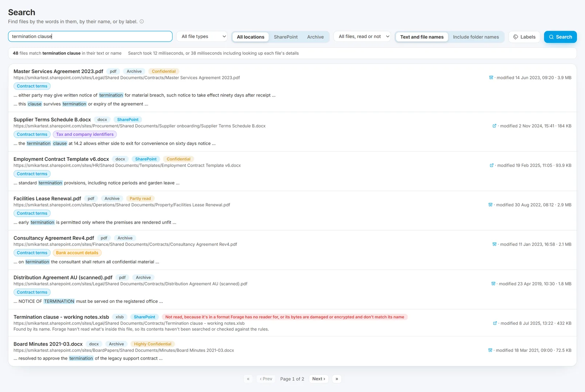Open Supplier Terms Schedule B.docx result title
This screenshot has height=392, width=585.
point(52,120)
